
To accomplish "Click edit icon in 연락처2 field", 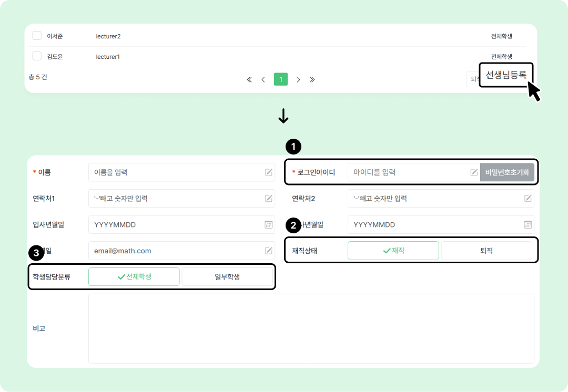I will click(528, 198).
